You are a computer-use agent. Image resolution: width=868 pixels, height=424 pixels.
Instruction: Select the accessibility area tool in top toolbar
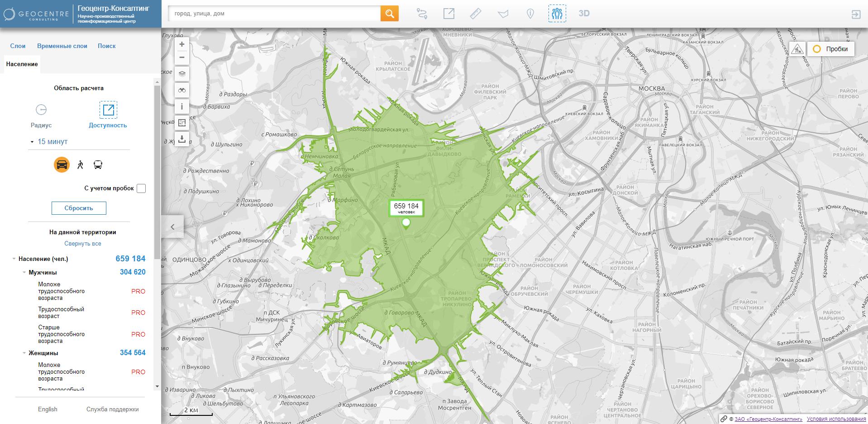tap(448, 14)
